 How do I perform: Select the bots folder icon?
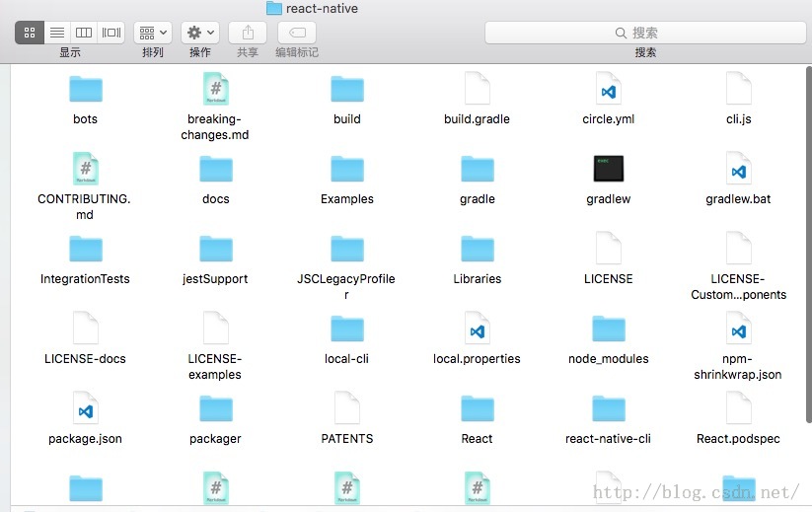click(86, 89)
